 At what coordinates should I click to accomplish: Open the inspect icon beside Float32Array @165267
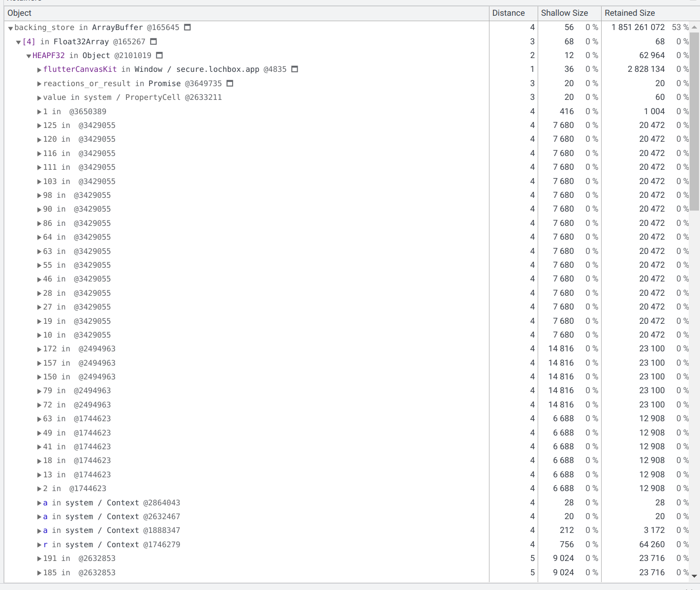tap(153, 41)
